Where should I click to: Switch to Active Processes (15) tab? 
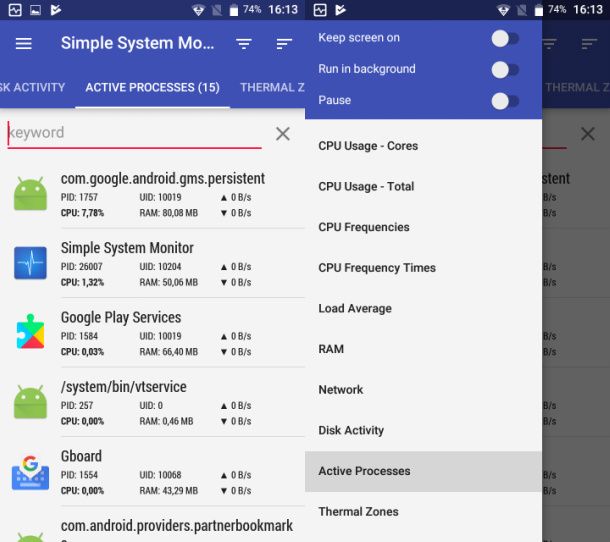click(x=152, y=87)
